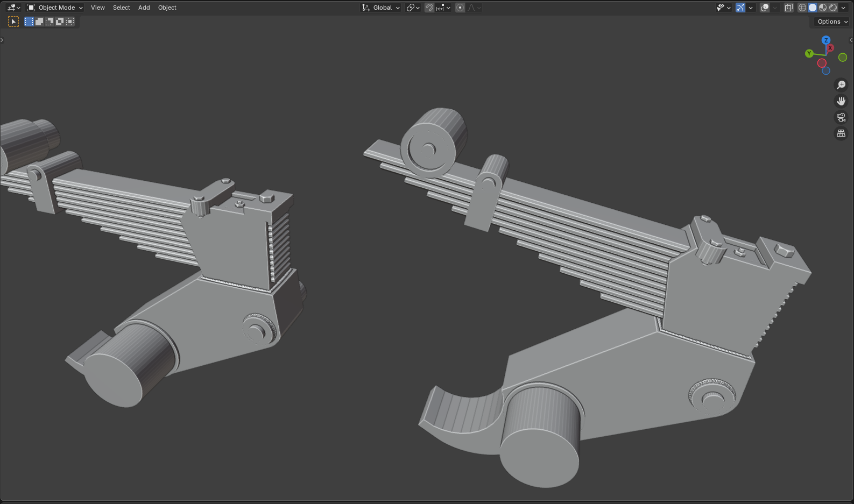Click the zoom view magnifier icon

[x=841, y=85]
